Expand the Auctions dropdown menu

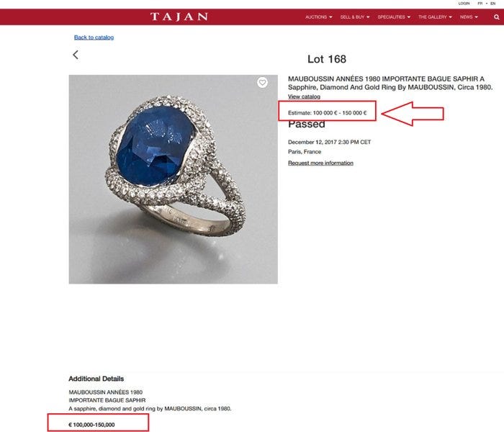coord(318,17)
